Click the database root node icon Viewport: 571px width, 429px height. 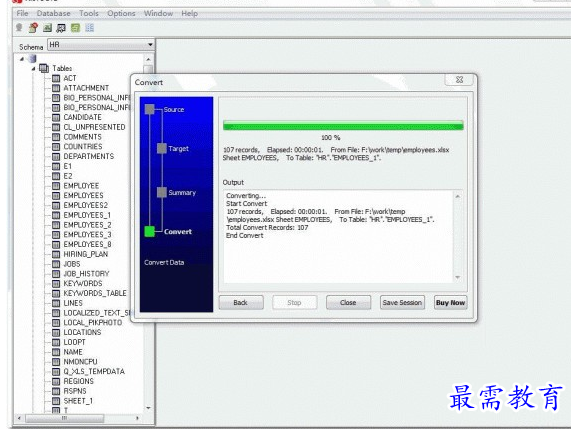32,58
